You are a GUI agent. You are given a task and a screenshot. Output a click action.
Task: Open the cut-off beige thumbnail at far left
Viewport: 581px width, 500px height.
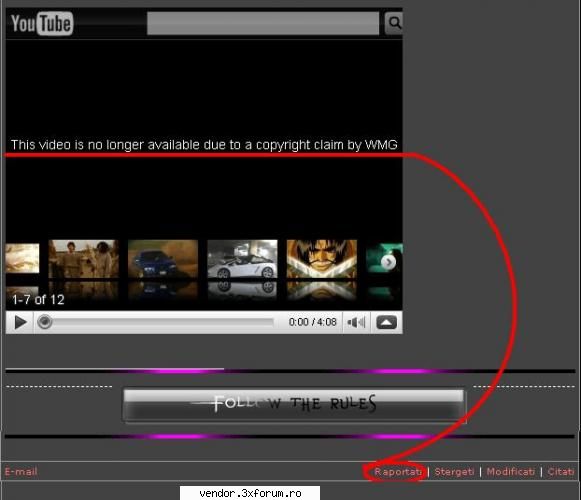tap(22, 258)
